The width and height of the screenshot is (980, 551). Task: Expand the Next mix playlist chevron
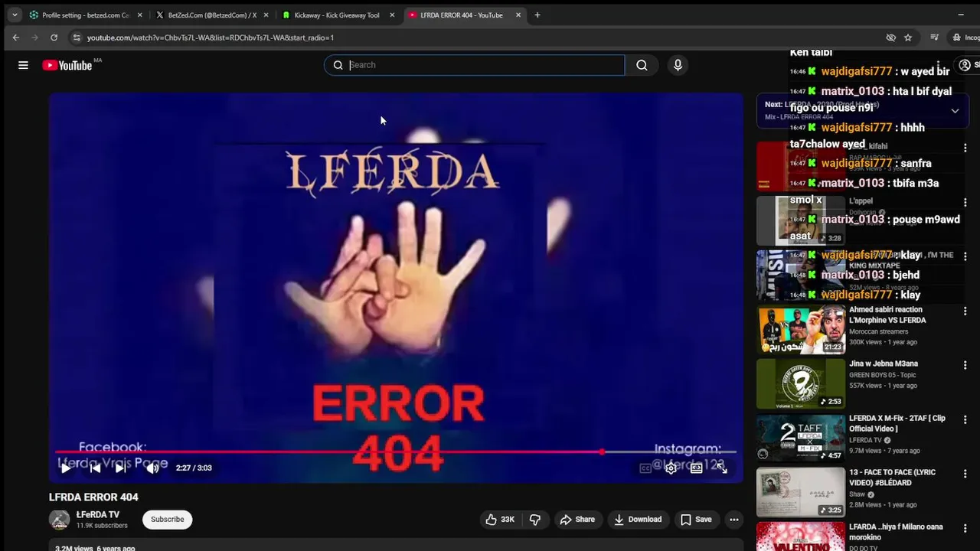tap(955, 111)
